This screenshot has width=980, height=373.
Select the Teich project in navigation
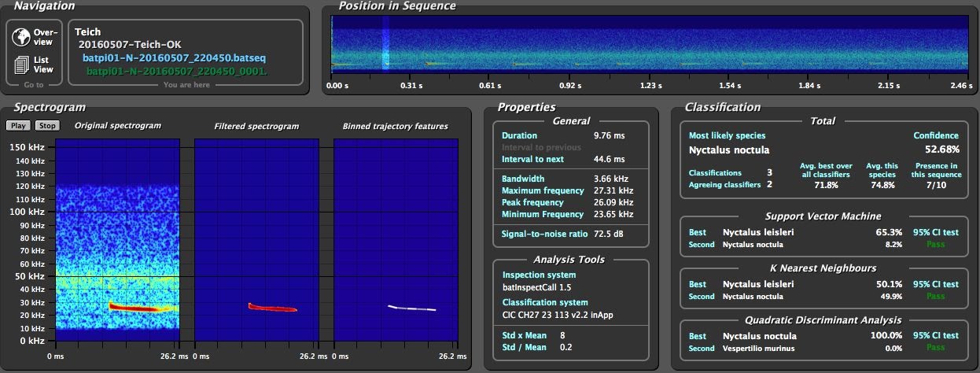click(x=88, y=32)
